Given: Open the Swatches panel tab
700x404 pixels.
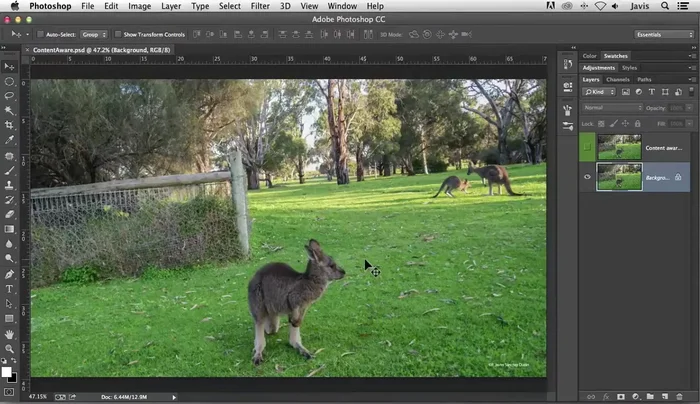Looking at the screenshot, I should (615, 56).
